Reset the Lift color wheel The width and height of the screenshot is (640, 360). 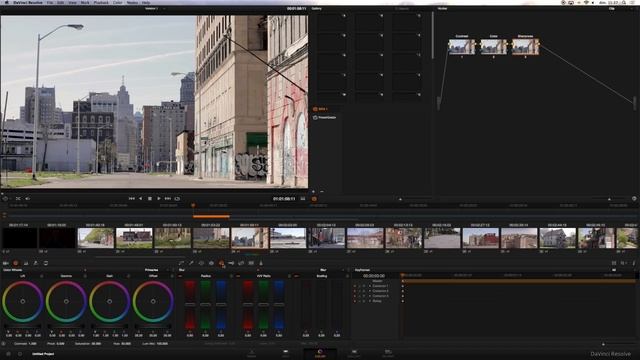[42, 276]
